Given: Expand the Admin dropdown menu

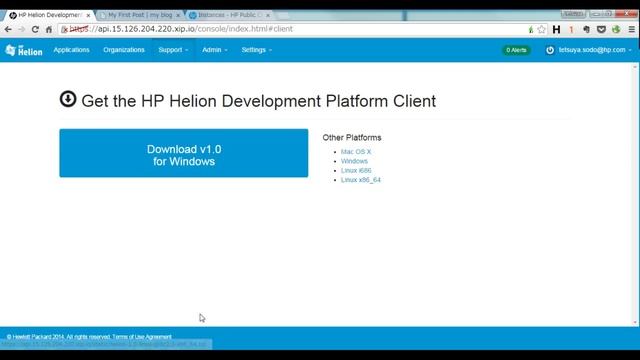Looking at the screenshot, I should tap(215, 50).
